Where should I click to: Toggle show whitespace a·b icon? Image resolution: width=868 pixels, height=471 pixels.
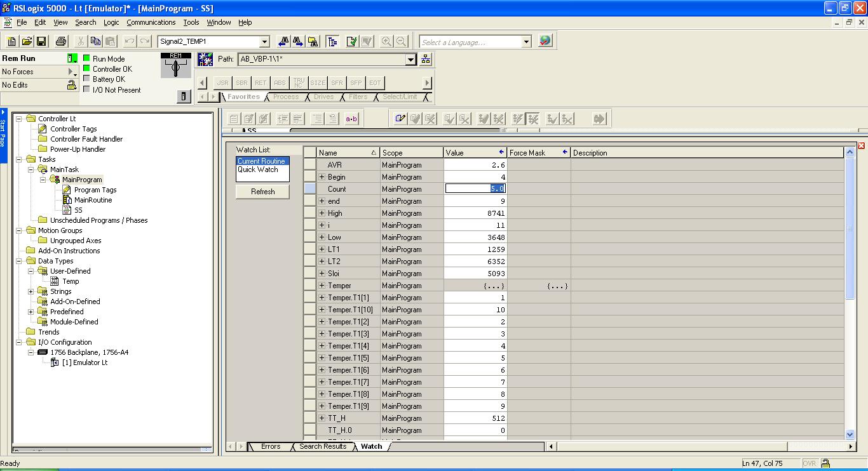tap(351, 119)
